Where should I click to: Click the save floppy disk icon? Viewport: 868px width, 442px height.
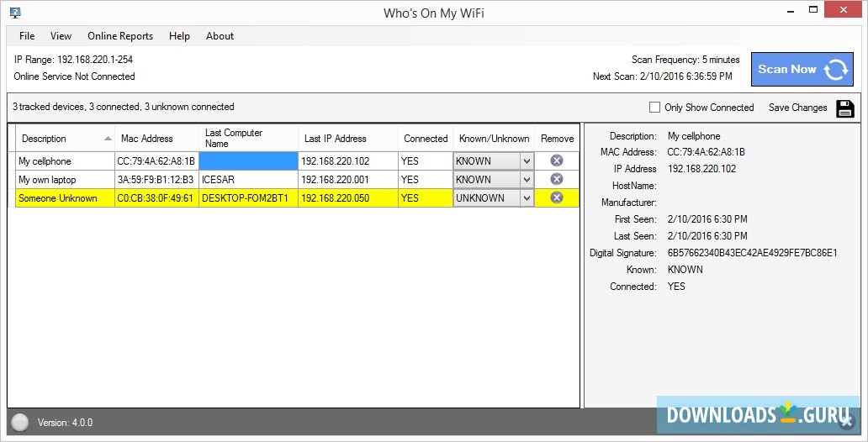pos(844,108)
